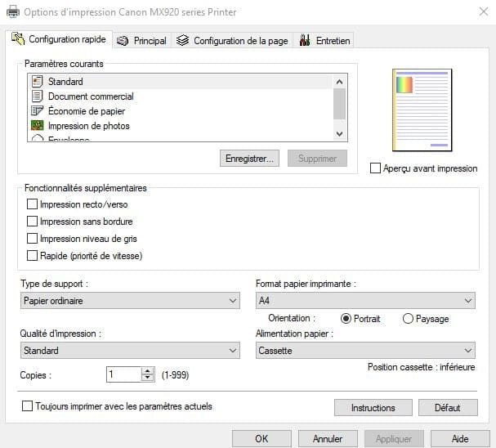496x448 pixels.
Task: Click the Principal tab printer icon
Action: coord(123,41)
